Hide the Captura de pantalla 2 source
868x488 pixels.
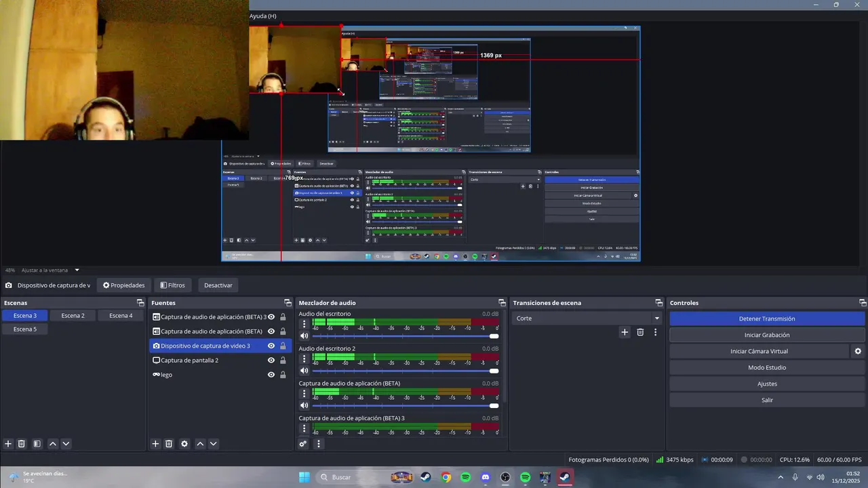pos(271,361)
